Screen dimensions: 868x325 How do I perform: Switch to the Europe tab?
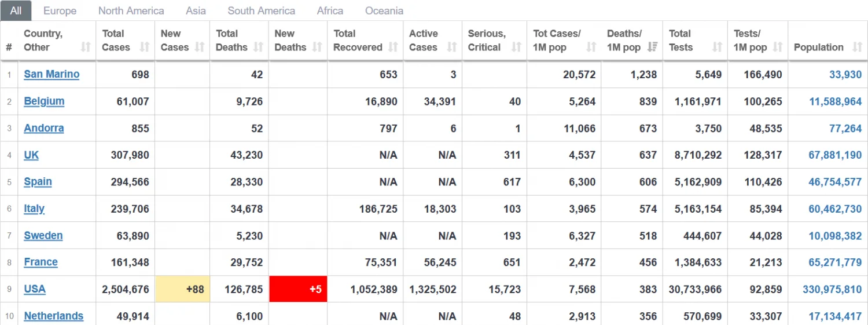60,10
